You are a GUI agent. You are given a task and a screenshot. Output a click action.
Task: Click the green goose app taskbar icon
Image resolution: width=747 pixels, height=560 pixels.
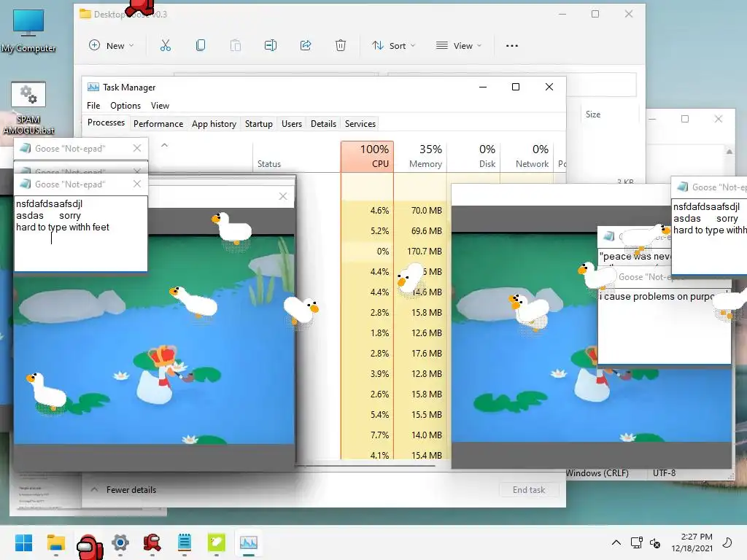216,542
